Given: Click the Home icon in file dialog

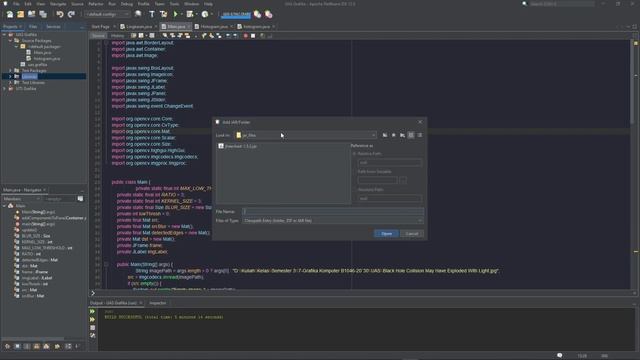Looking at the screenshot, I should 393,135.
